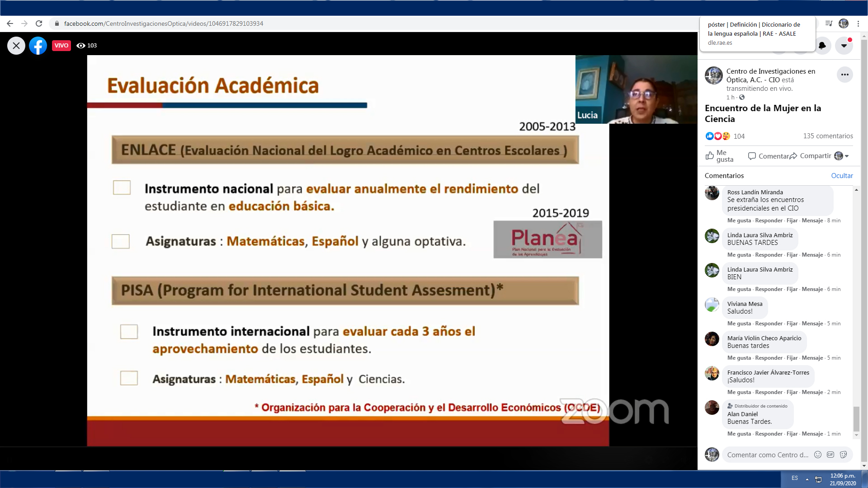Show hidden icons in the system tray
Screen dimensions: 868x488
pyautogui.click(x=807, y=479)
